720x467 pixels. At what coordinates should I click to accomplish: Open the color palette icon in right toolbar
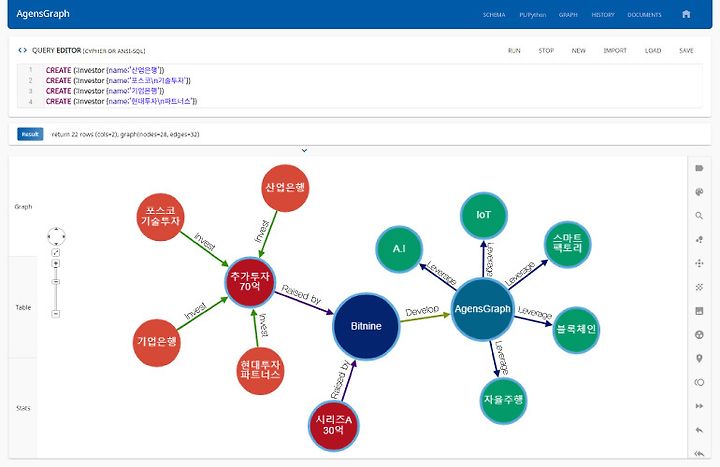(699, 192)
